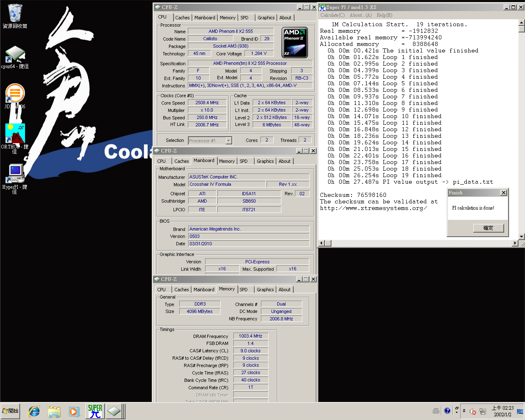This screenshot has height=420, width=525.
Task: Open the network tray icon
Action: coord(483,411)
